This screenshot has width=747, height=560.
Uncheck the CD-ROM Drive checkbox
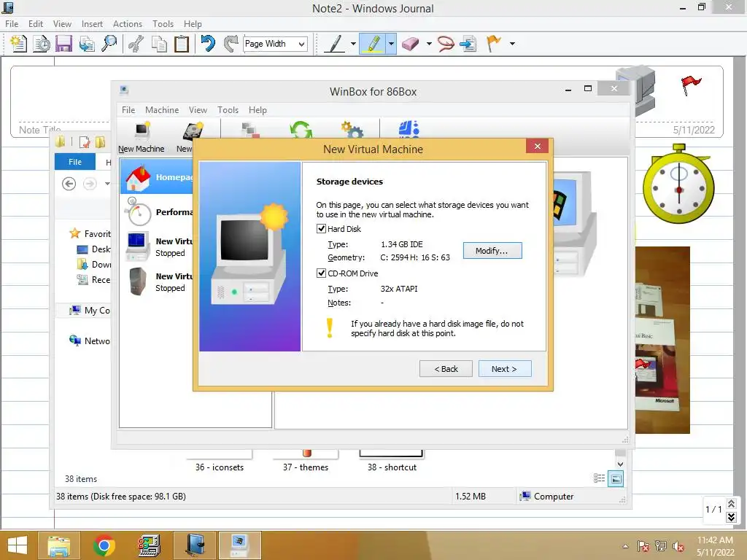coord(322,273)
